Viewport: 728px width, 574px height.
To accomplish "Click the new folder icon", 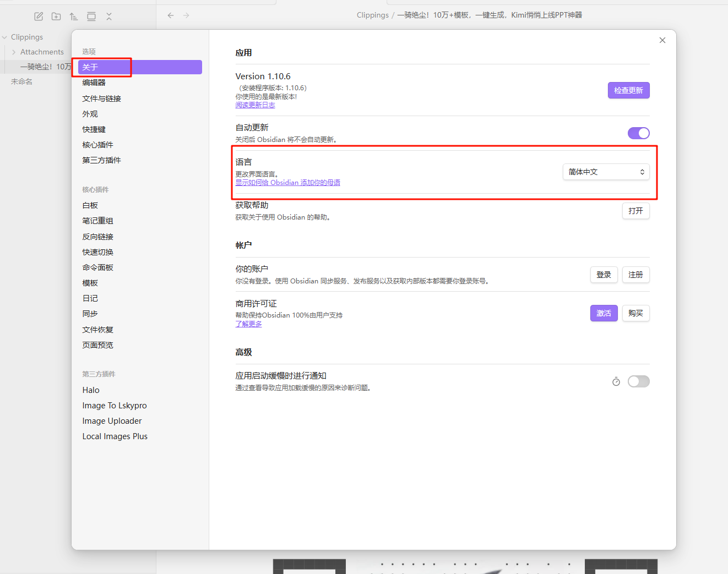I will pyautogui.click(x=56, y=17).
